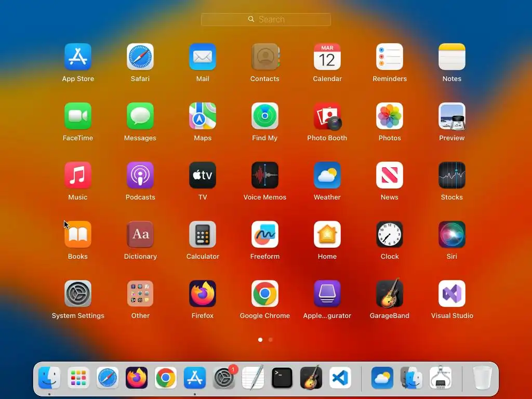Open Apple Configurator

pyautogui.click(x=327, y=294)
